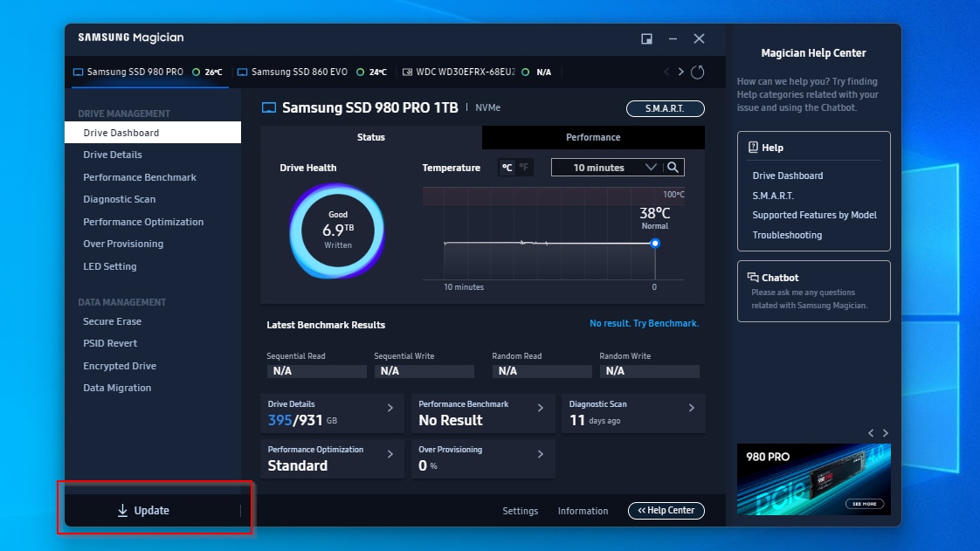Click the 38°C Normal temperature reading
Image resolution: width=980 pixels, height=551 pixels.
(654, 218)
